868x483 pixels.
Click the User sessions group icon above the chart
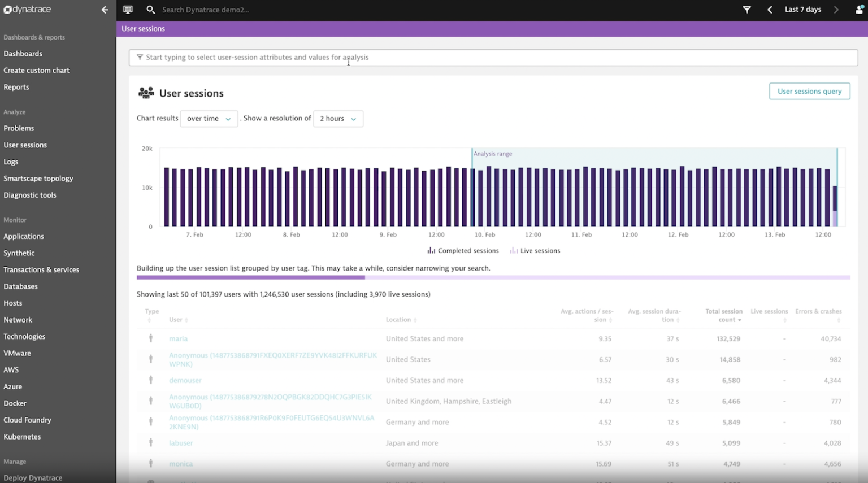pos(146,93)
